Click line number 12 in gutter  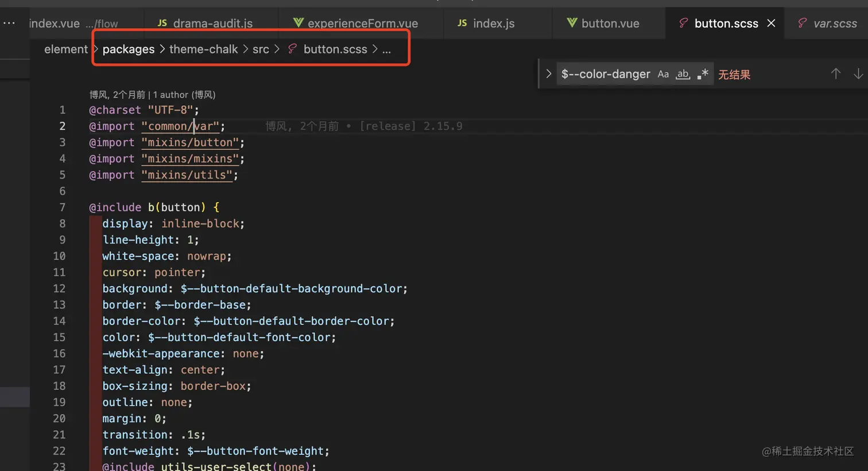click(59, 288)
